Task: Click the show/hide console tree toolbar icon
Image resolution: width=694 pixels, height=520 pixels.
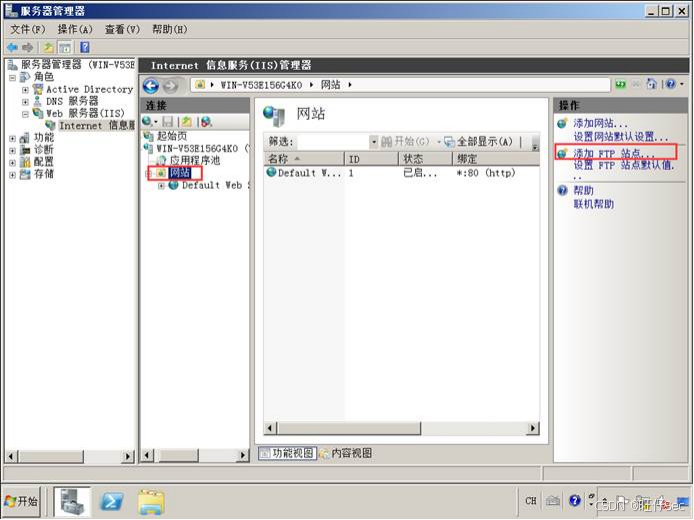Action: [65, 47]
